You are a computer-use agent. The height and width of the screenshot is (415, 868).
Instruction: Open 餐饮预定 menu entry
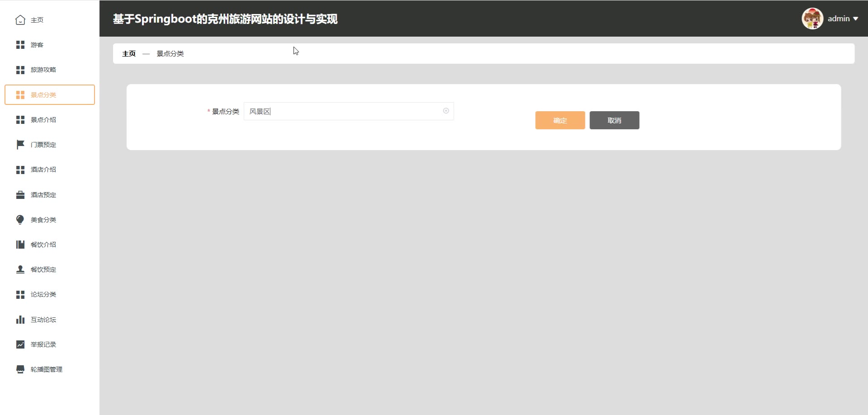point(50,269)
